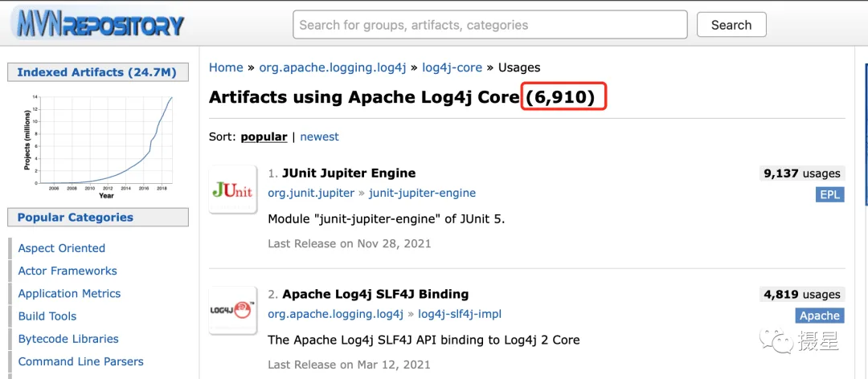Click the Popular Categories header
This screenshot has width=868, height=379.
tap(98, 218)
